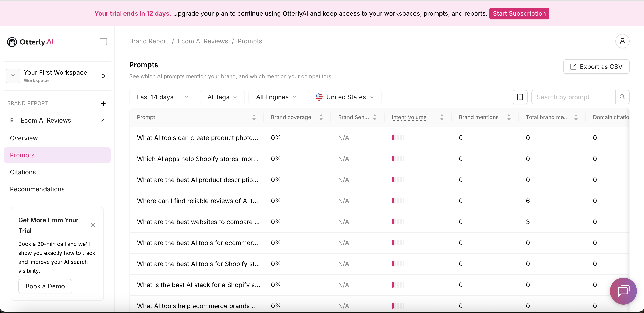Open the United States country dropdown
Screen dimensions: 644x313
345,97
